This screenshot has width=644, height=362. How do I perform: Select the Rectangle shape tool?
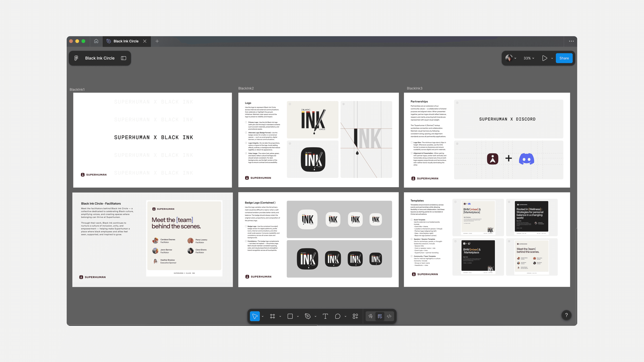(290, 316)
